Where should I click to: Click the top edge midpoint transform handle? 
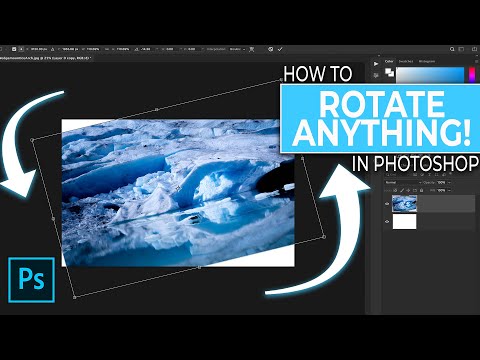(x=157, y=109)
